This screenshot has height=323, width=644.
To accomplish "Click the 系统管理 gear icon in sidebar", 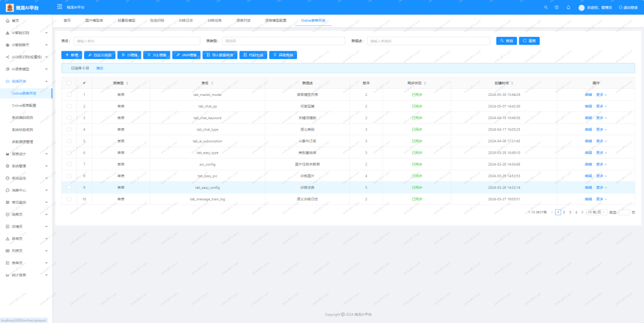I will click(x=7, y=166).
